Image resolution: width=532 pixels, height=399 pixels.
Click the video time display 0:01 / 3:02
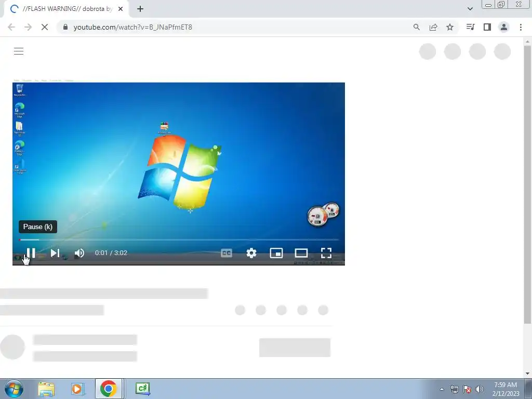coord(111,253)
